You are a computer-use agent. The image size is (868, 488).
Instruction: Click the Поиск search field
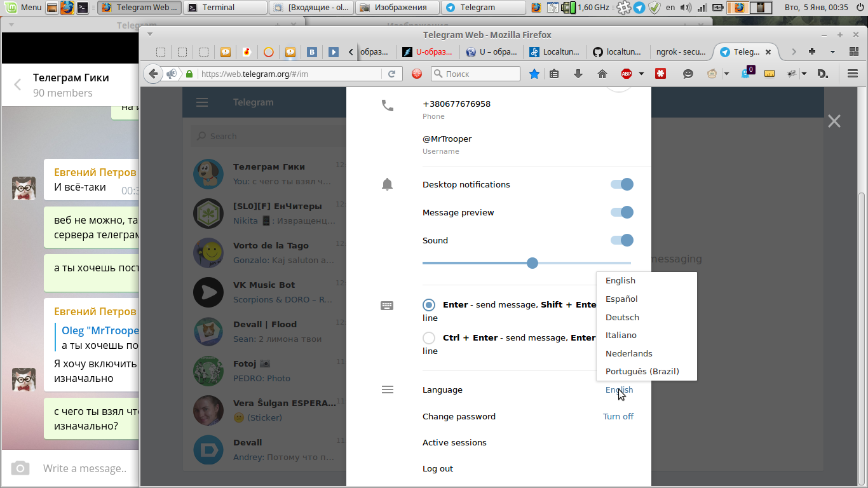pyautogui.click(x=475, y=74)
